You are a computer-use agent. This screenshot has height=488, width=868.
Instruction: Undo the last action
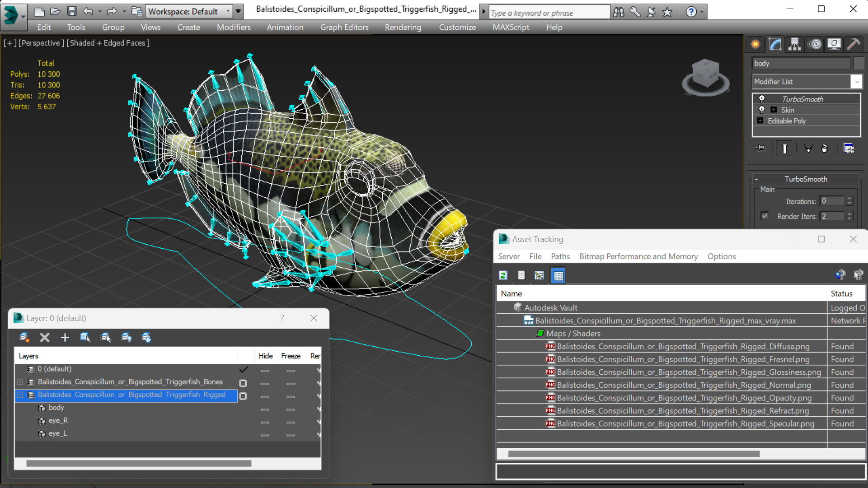88,11
